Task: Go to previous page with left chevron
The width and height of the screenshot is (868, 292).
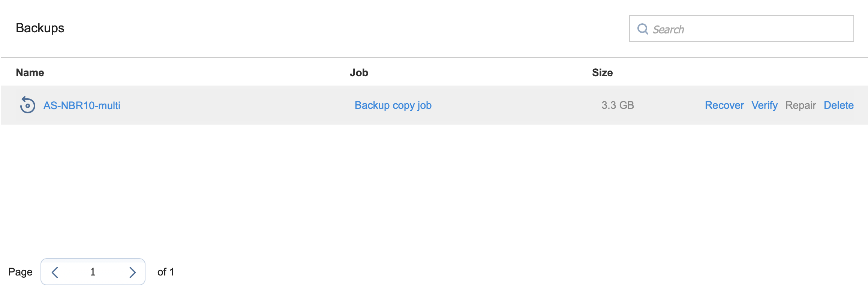Action: pyautogui.click(x=55, y=272)
